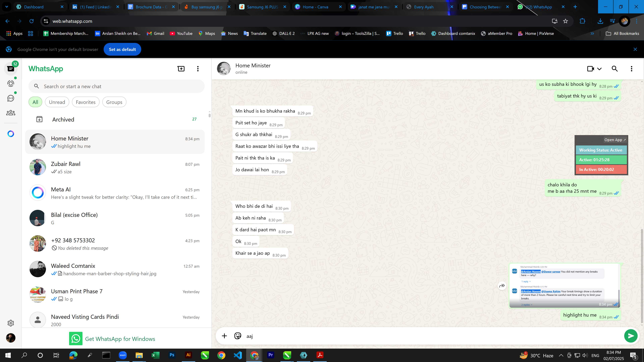This screenshot has height=362, width=644.
Task: Reload the WhatsApp page
Action: point(32,21)
